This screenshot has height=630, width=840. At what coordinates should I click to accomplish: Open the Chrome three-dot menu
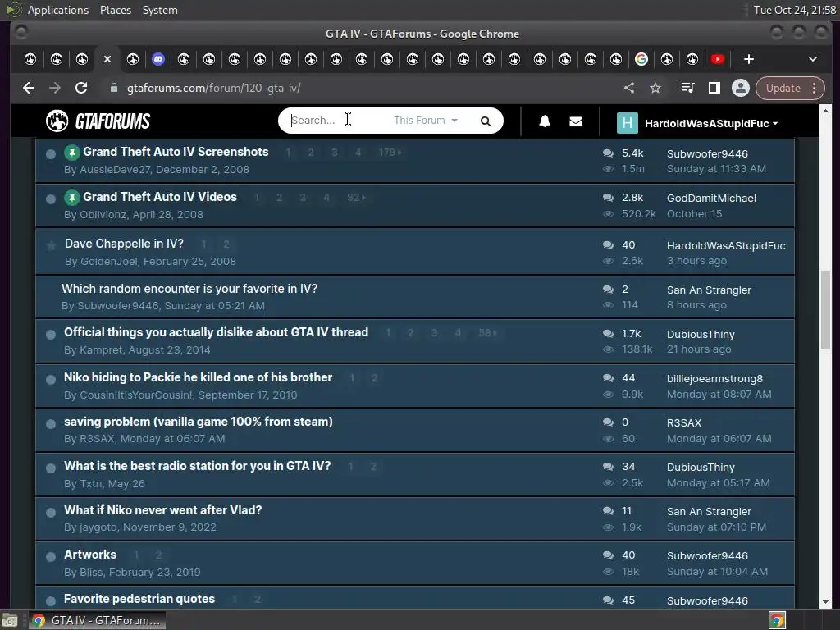(x=815, y=88)
